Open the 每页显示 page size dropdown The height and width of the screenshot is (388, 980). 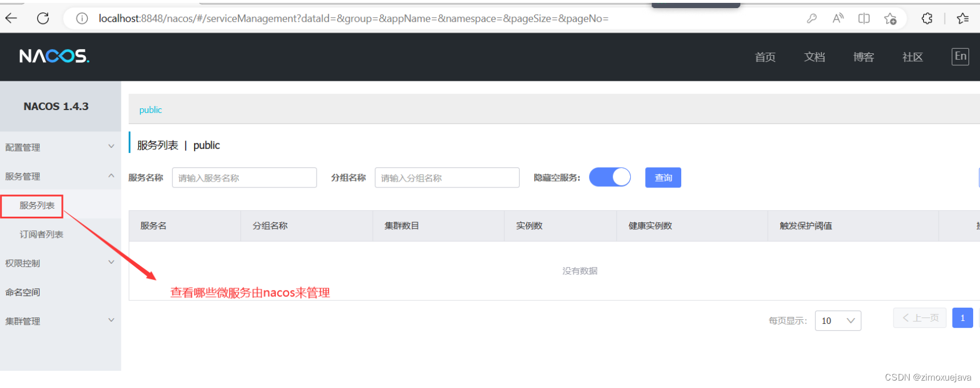838,320
